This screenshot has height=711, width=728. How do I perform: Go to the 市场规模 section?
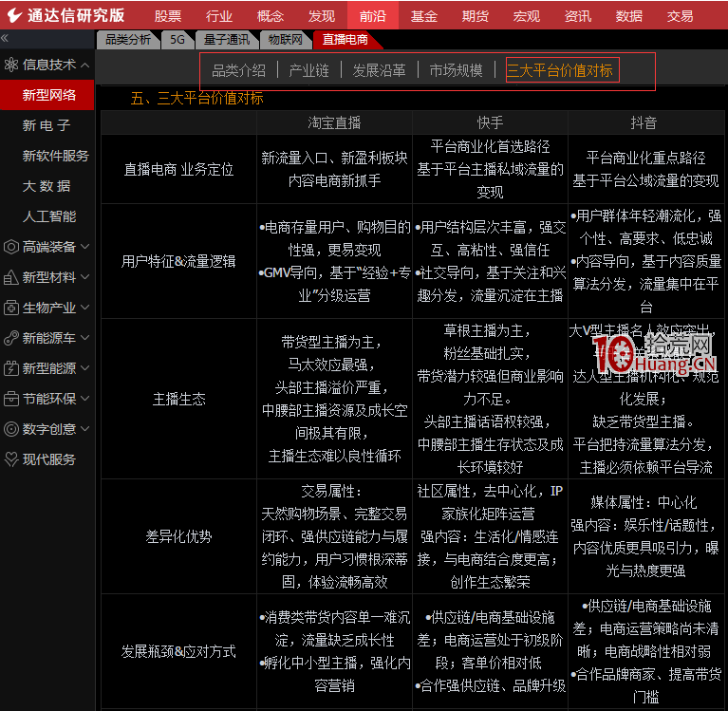pos(456,70)
